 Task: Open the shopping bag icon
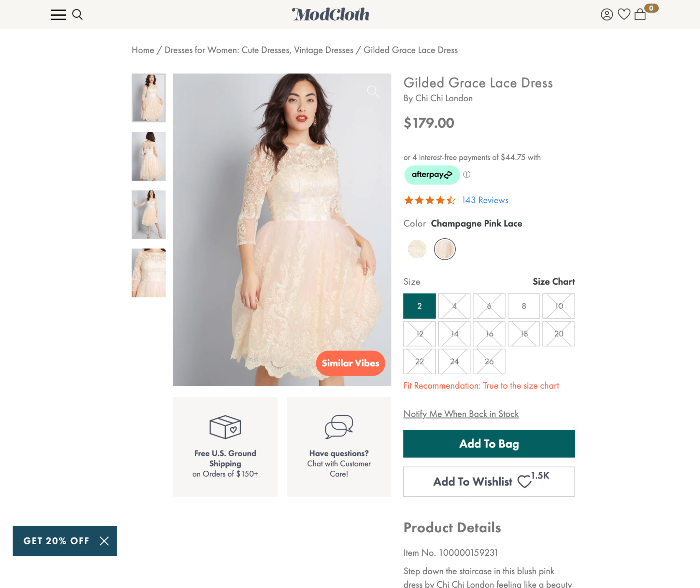click(x=640, y=15)
